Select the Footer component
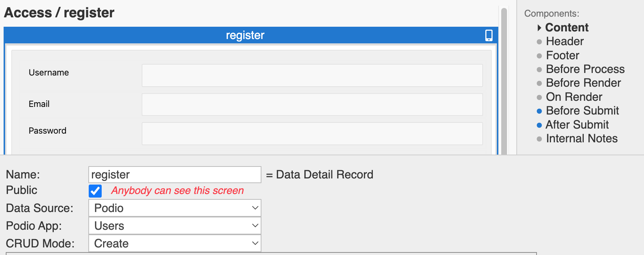The image size is (644, 255). point(563,56)
